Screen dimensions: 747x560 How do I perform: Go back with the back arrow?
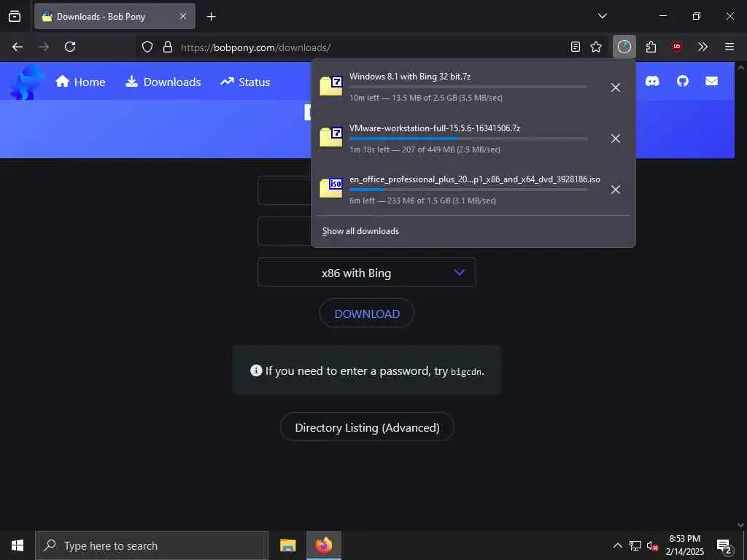[18, 47]
